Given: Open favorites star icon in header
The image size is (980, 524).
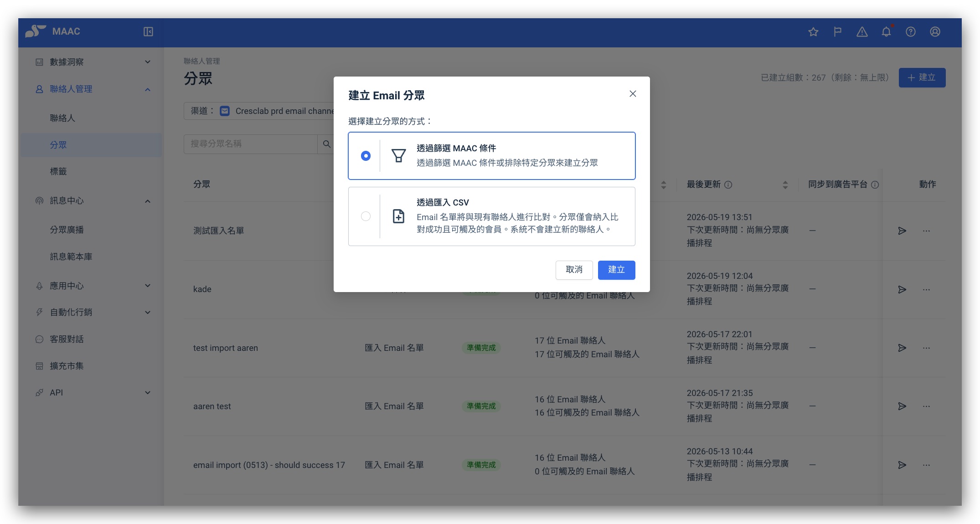Looking at the screenshot, I should tap(813, 32).
